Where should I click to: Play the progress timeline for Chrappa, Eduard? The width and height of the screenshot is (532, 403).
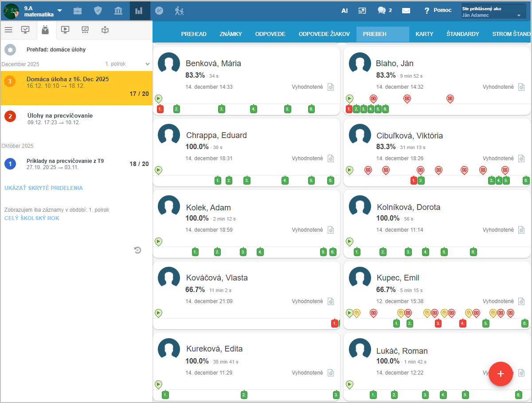click(158, 170)
